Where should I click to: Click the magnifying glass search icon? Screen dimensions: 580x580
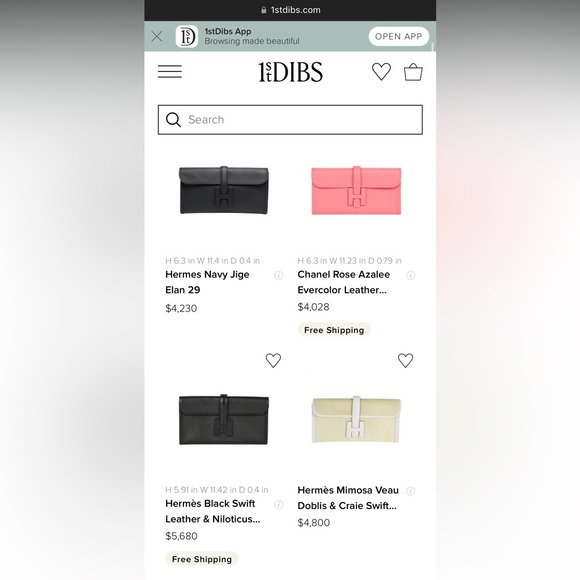click(173, 119)
